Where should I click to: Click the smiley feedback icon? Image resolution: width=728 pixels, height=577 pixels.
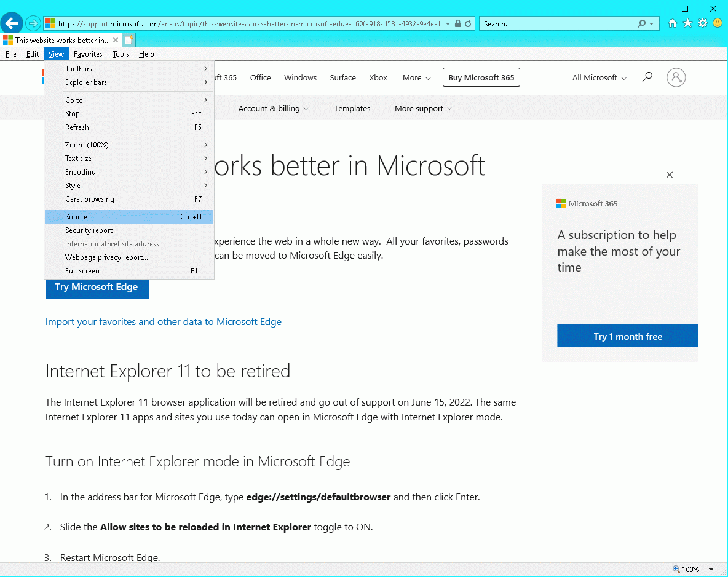click(x=718, y=23)
